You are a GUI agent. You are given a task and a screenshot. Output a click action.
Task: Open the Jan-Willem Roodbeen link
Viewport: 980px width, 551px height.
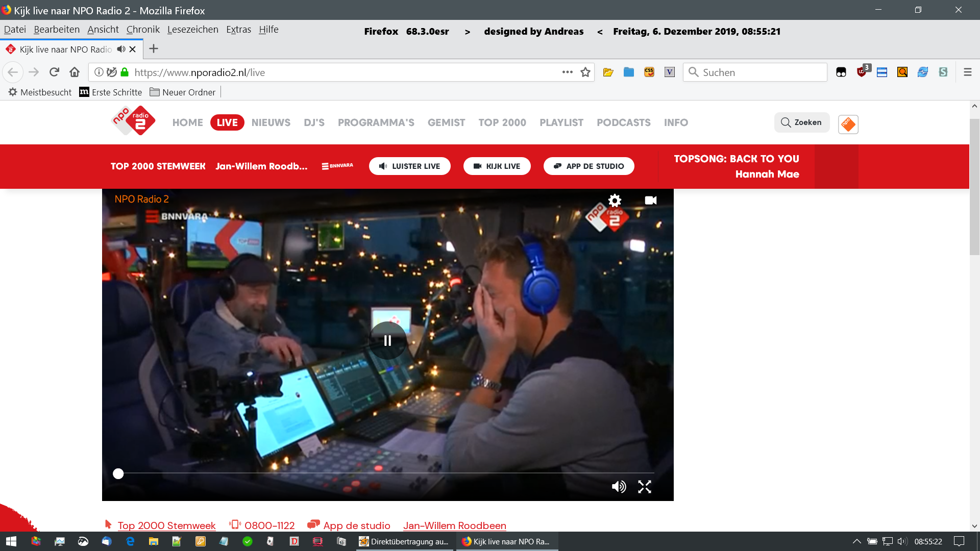(x=454, y=525)
